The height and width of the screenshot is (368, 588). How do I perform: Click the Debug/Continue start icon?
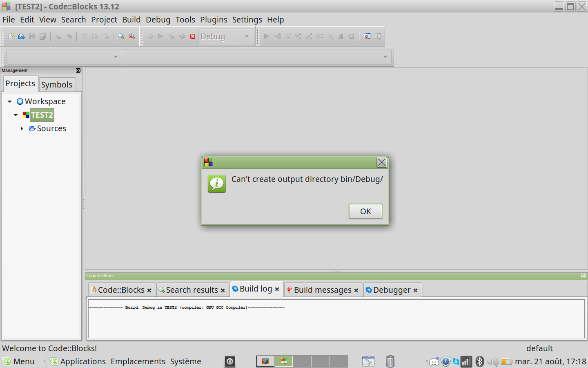pyautogui.click(x=266, y=36)
